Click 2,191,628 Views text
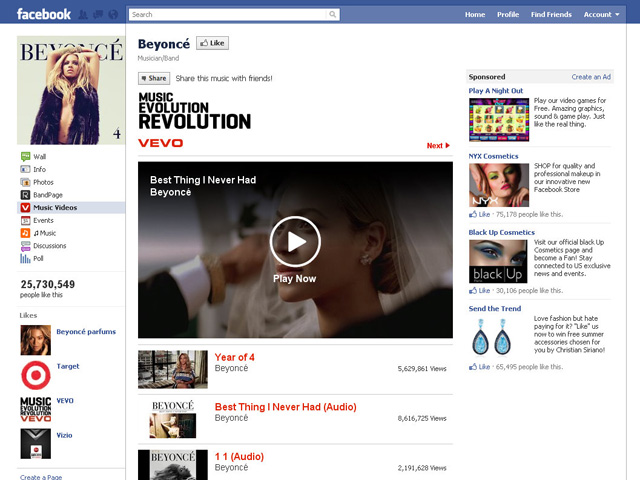Image resolution: width=640 pixels, height=480 pixels. click(422, 468)
